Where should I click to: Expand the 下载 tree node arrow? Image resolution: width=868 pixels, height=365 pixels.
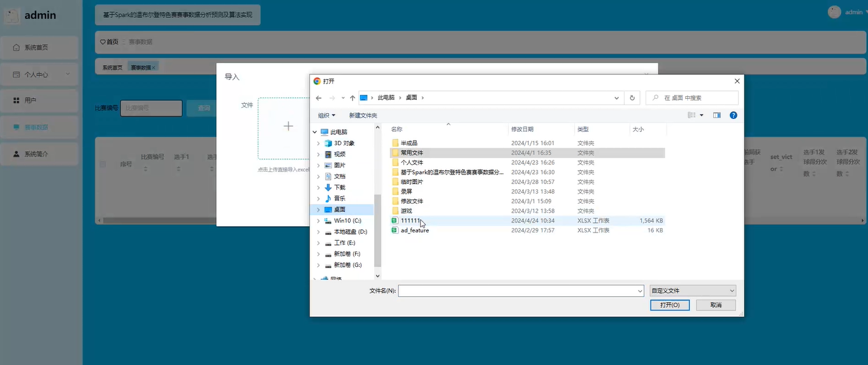(319, 187)
